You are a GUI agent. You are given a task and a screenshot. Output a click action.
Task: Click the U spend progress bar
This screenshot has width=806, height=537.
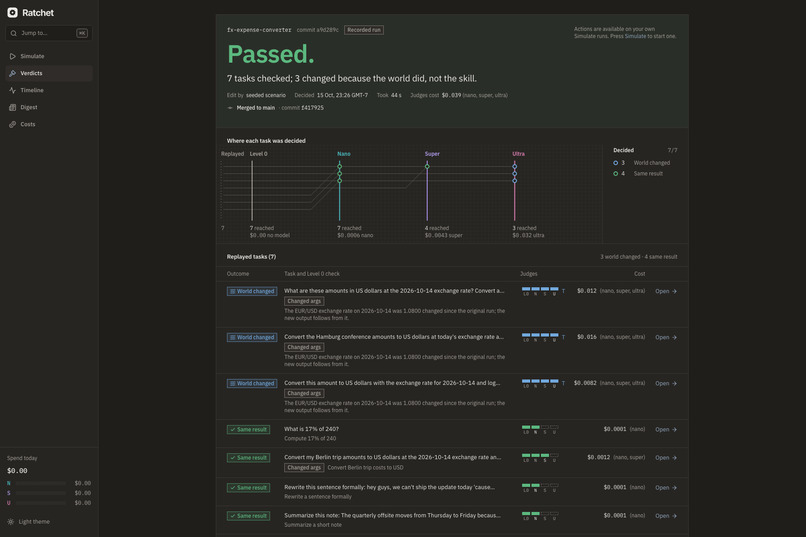click(x=41, y=503)
